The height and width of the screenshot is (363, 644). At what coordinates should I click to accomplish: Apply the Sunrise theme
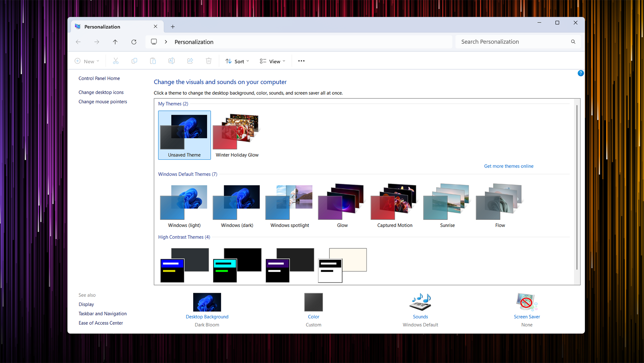(x=447, y=206)
